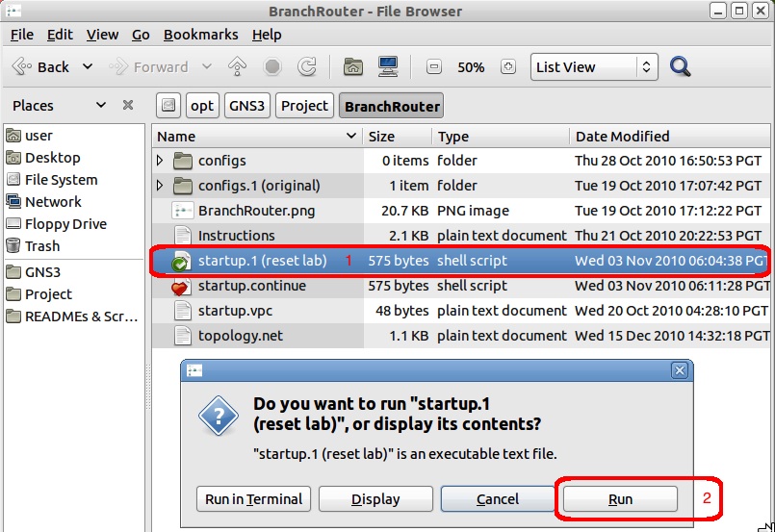Open the Search magnifier icon
This screenshot has height=532, width=775.
pos(681,67)
